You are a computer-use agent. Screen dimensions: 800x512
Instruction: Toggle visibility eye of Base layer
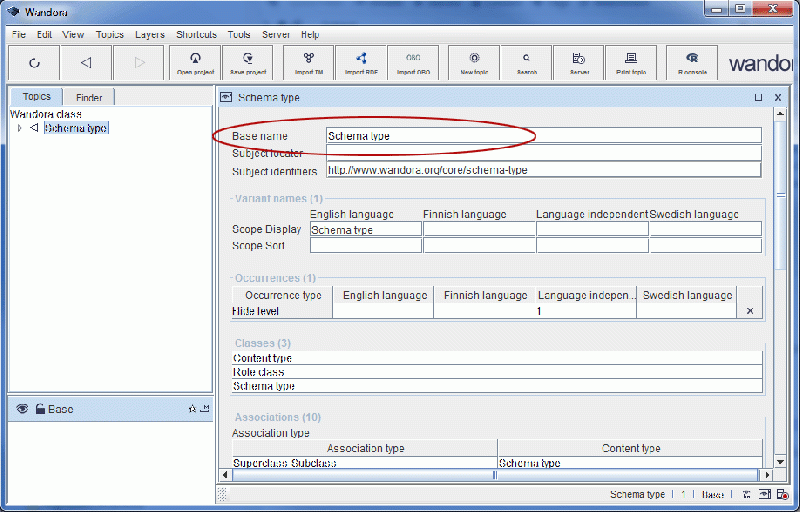(x=20, y=409)
